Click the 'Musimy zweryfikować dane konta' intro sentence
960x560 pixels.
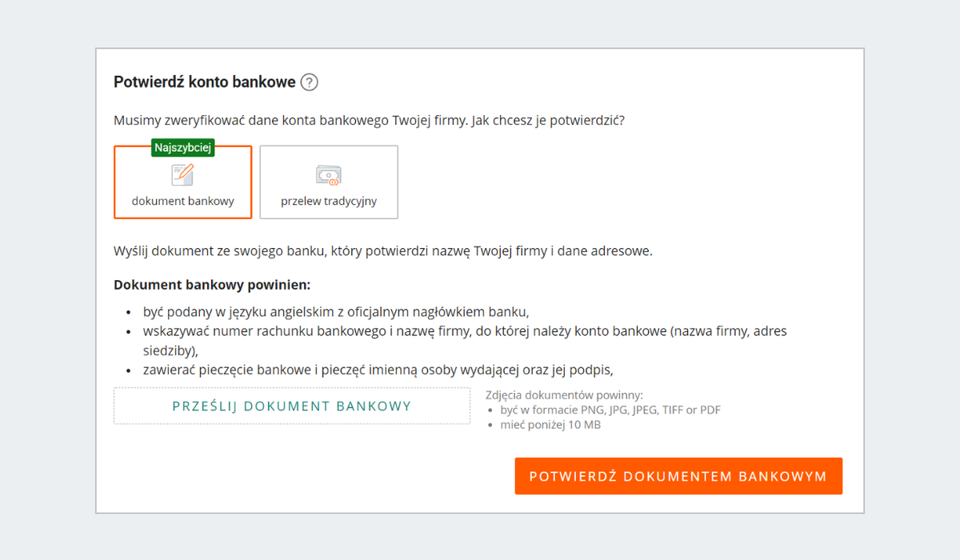[369, 121]
